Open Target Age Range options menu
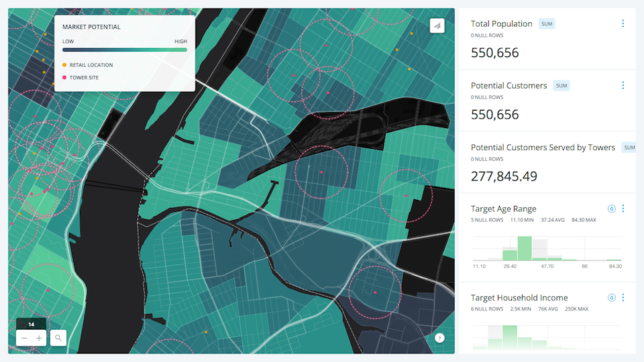 (x=623, y=208)
